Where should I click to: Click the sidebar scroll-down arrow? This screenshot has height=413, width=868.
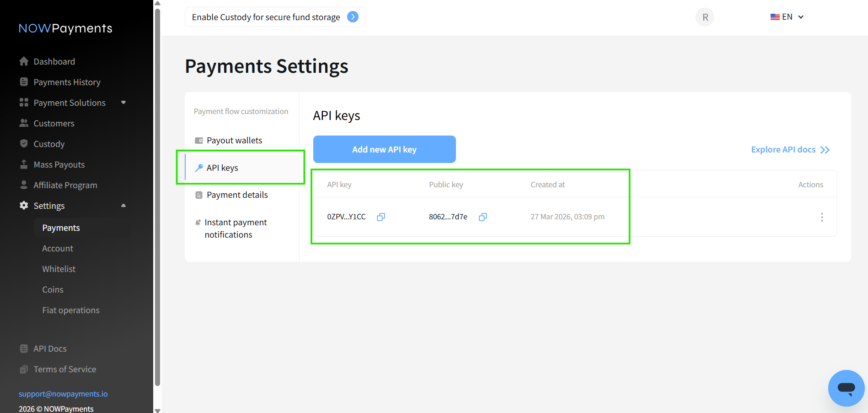pos(157,410)
